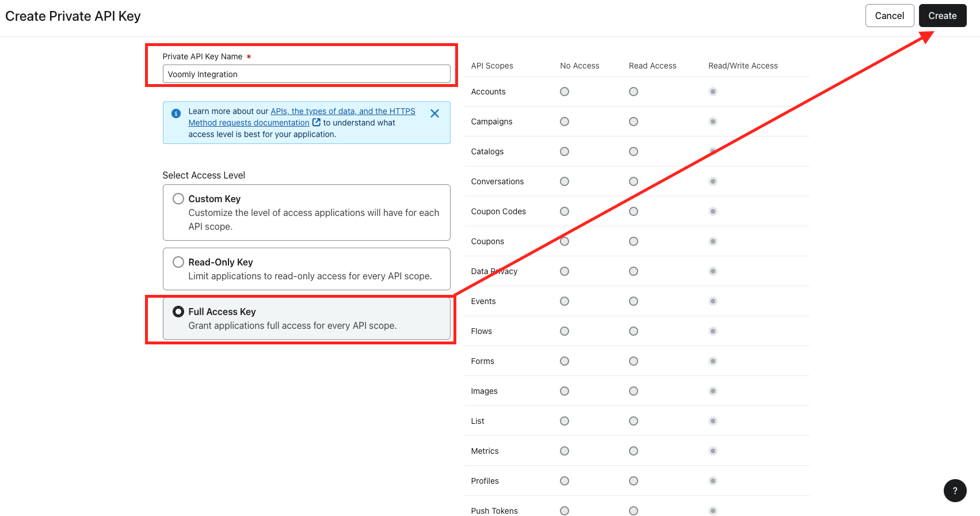980x516 pixels.
Task: Open the help question mark button
Action: click(x=955, y=491)
